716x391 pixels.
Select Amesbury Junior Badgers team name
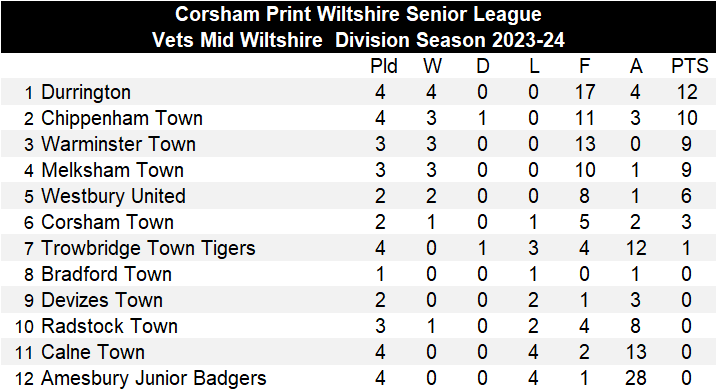pos(154,379)
